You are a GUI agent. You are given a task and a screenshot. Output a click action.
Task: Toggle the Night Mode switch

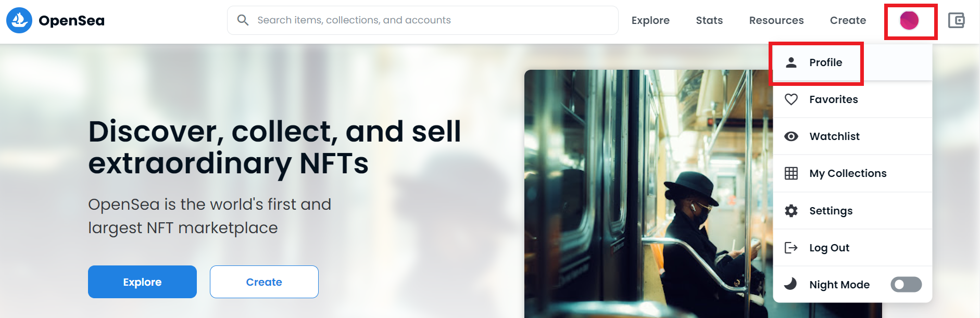[x=906, y=285]
